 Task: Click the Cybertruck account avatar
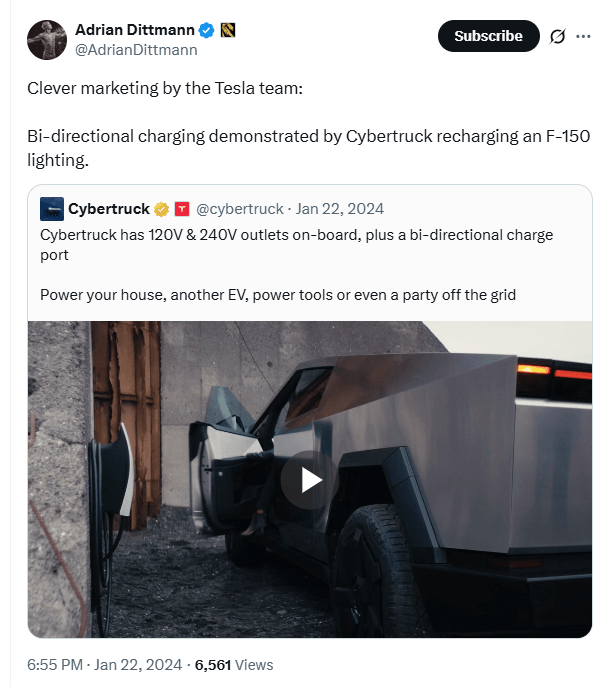point(52,209)
